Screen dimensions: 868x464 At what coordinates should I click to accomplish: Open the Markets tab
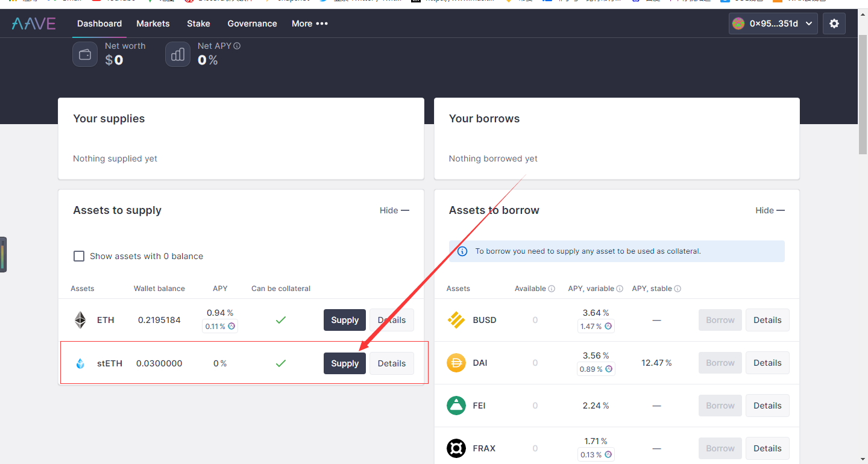[x=153, y=24]
